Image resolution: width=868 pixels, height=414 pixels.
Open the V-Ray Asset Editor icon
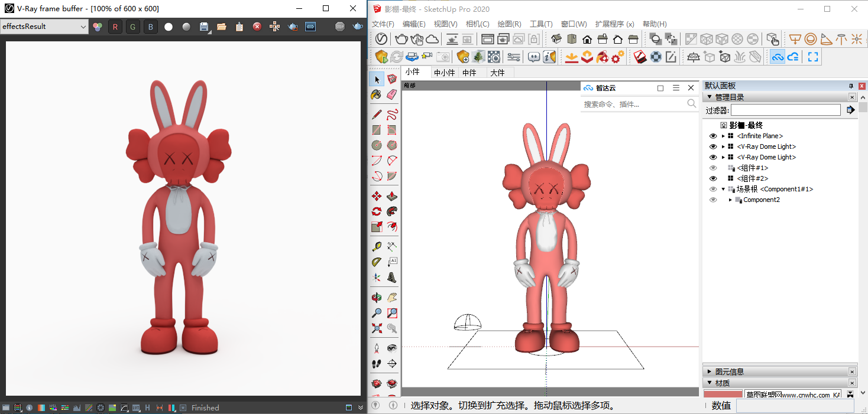click(x=382, y=39)
